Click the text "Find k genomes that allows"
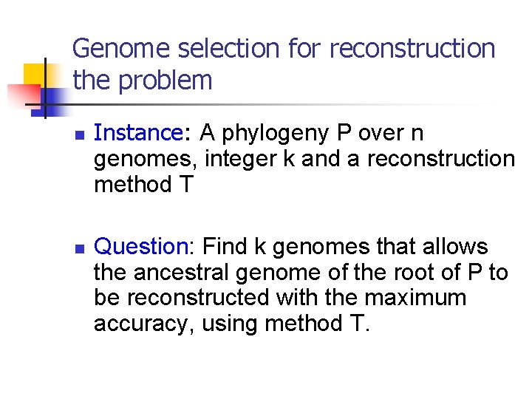 point(345,245)
